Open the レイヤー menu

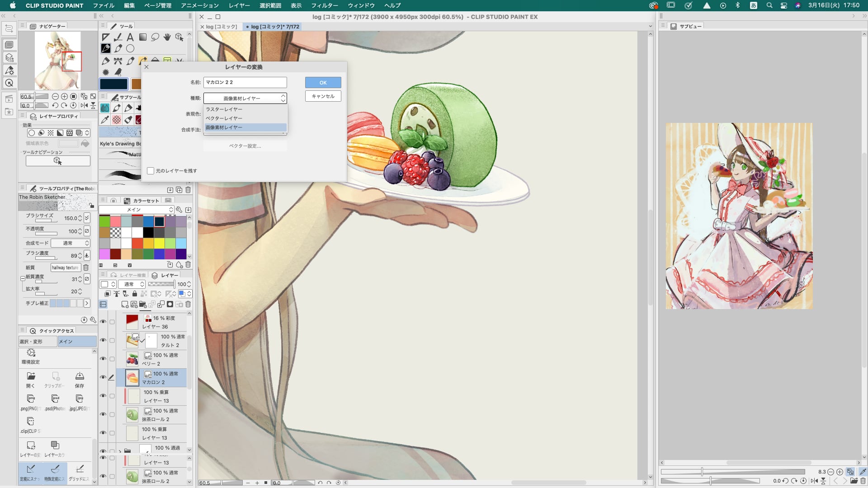pos(239,5)
